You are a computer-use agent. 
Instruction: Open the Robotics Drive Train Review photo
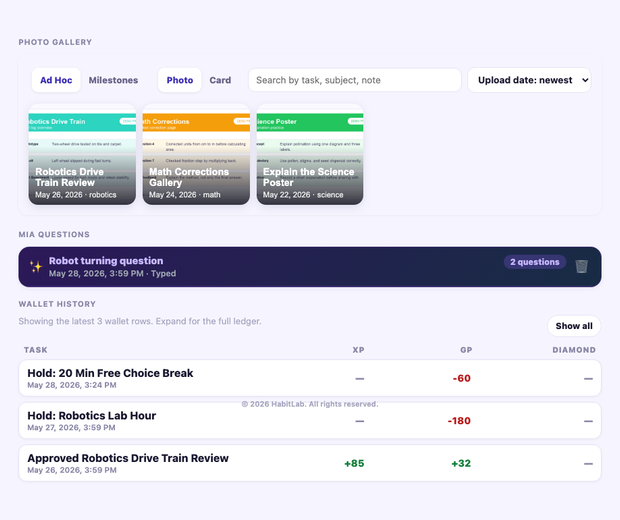[82, 155]
